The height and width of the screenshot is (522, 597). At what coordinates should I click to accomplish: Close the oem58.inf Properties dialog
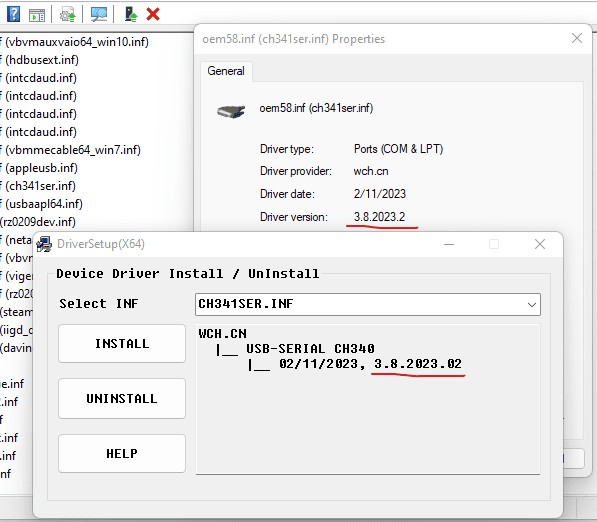pos(577,38)
